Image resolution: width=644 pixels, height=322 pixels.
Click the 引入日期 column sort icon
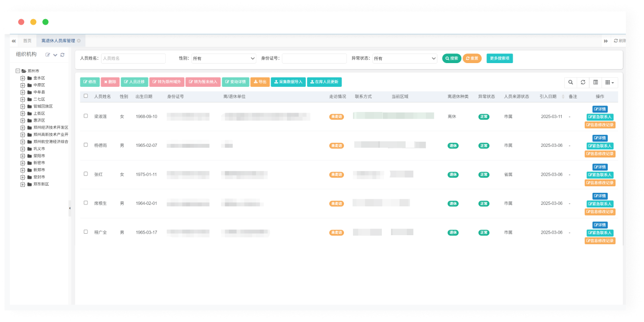(x=563, y=96)
